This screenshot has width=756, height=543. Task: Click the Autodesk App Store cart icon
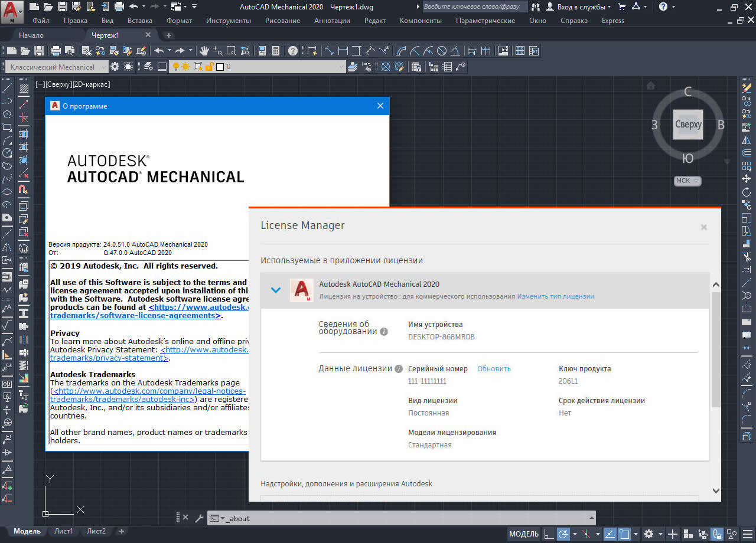622,6
